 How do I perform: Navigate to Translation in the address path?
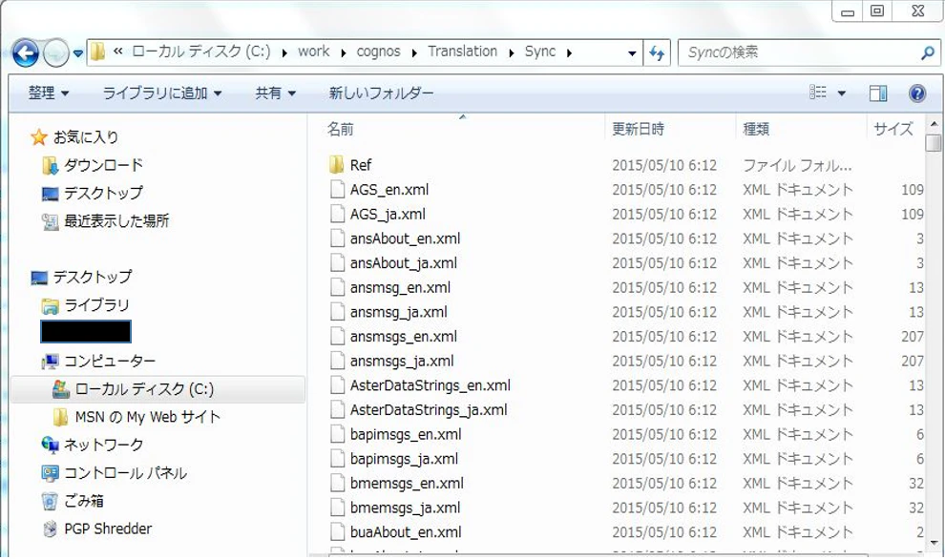[x=462, y=52]
